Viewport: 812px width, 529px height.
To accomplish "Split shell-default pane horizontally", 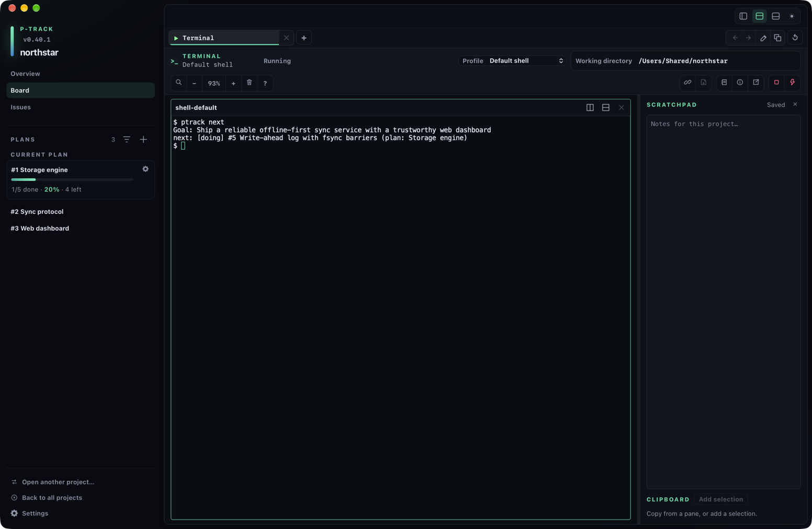I will [x=605, y=108].
